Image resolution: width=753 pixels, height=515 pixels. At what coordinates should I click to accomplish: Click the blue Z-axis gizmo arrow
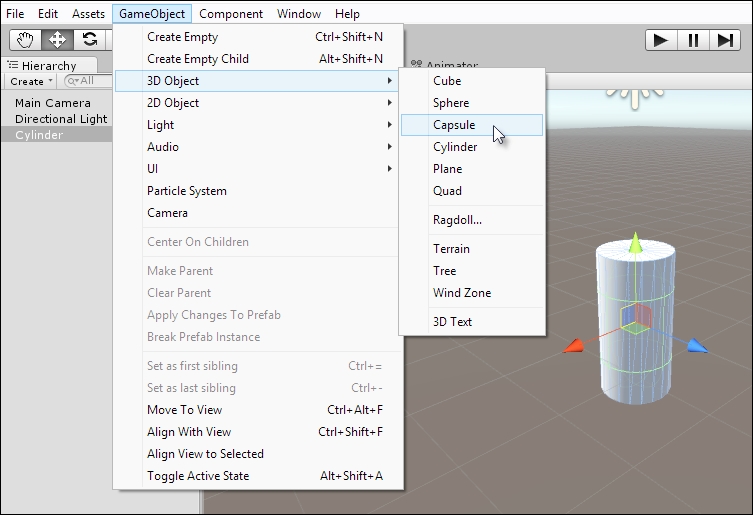tap(698, 346)
